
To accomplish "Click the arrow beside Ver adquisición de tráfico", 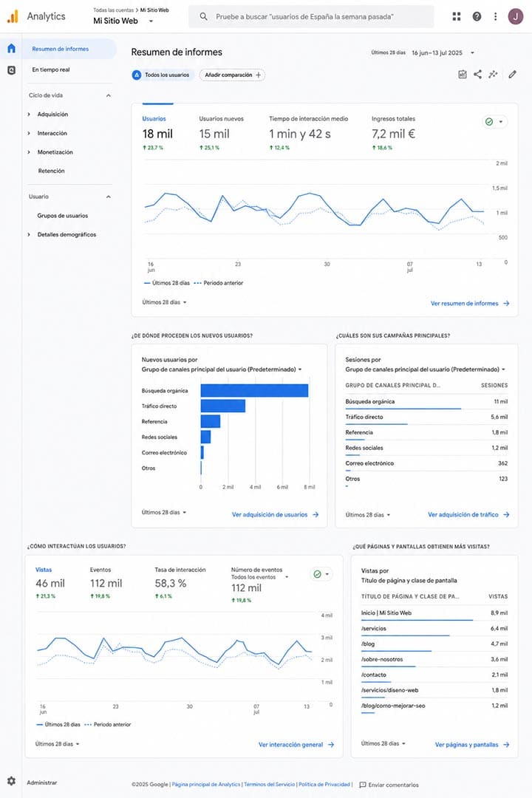I will pos(506,514).
